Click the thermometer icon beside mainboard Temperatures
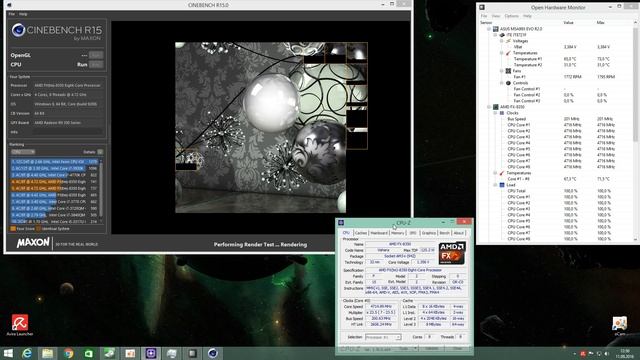640x360 pixels. pyautogui.click(x=508, y=53)
